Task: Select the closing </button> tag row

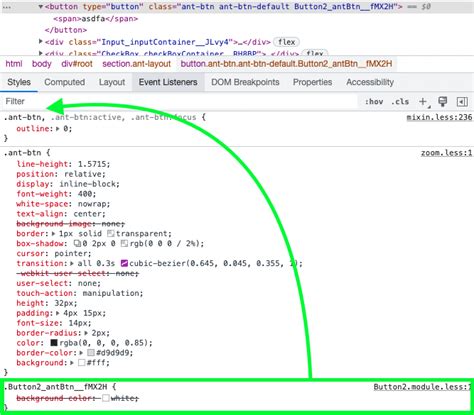Action: point(66,30)
